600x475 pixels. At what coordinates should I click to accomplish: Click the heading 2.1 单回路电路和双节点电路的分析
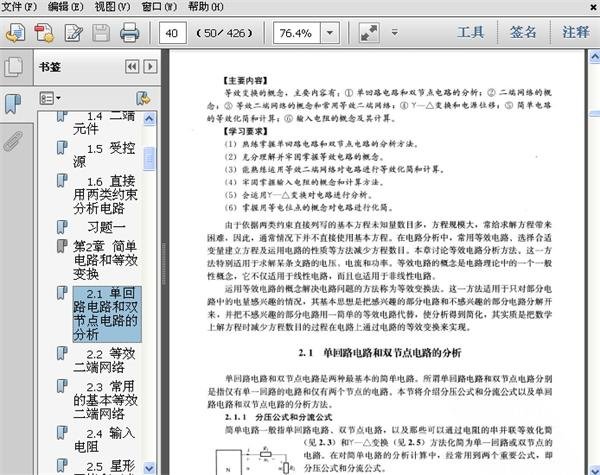click(380, 353)
